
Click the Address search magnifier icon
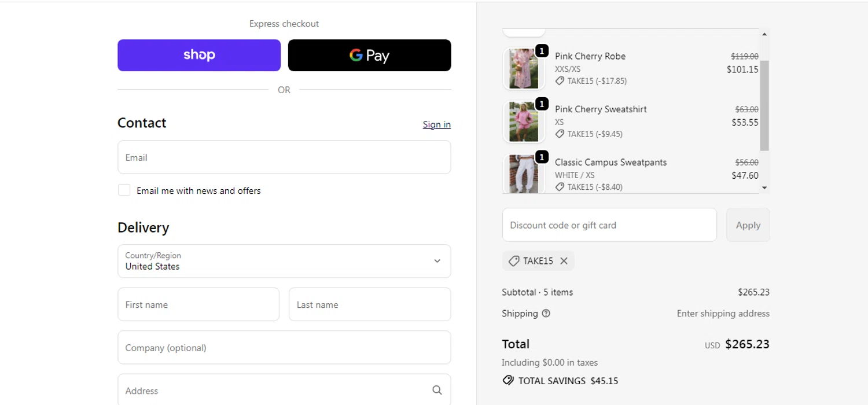click(x=437, y=391)
